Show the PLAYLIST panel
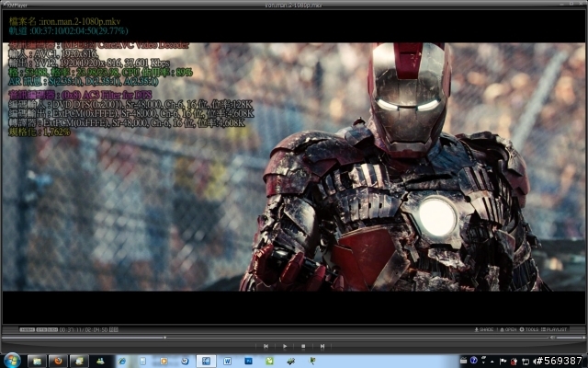Viewport: 588px width, 368px height. tap(554, 329)
